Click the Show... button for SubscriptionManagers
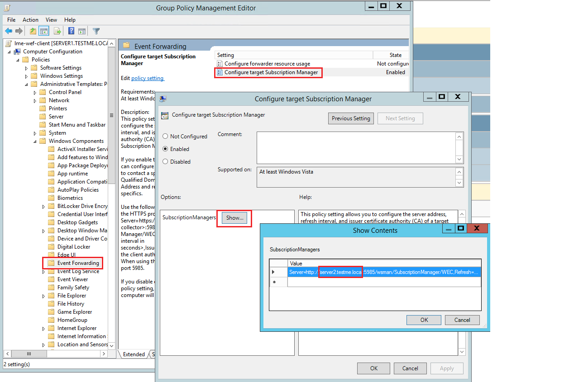Image resolution: width=588 pixels, height=382 pixels. (x=234, y=217)
